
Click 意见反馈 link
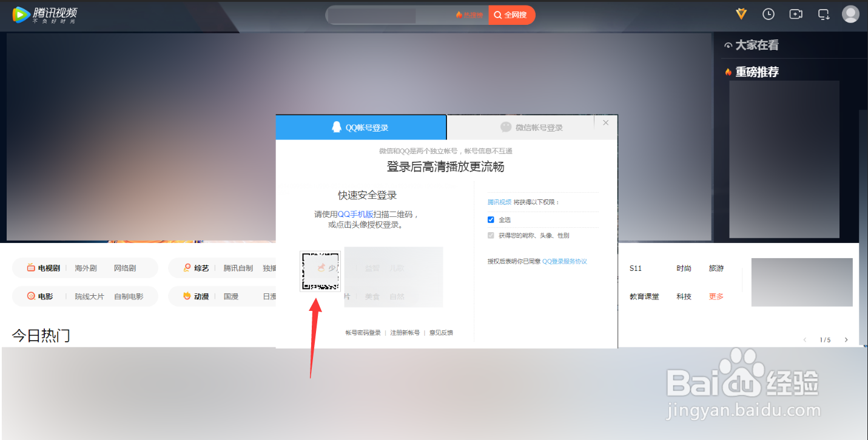(441, 333)
